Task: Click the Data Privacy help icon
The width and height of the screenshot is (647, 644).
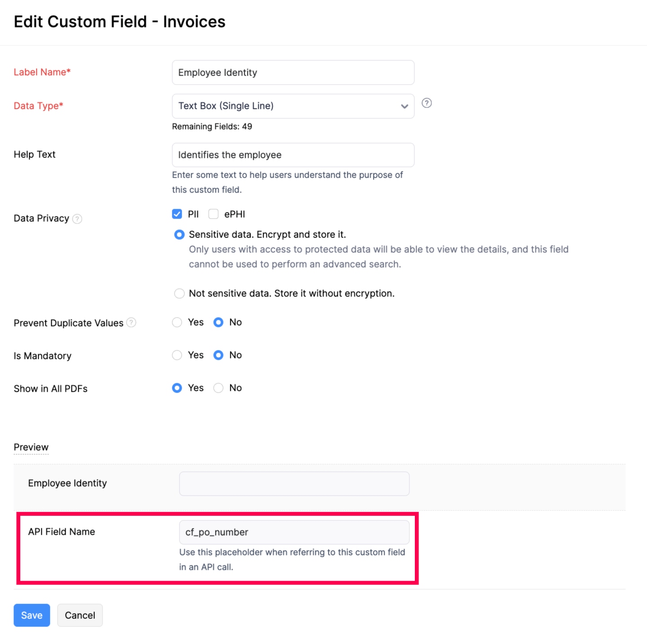Action: point(77,219)
